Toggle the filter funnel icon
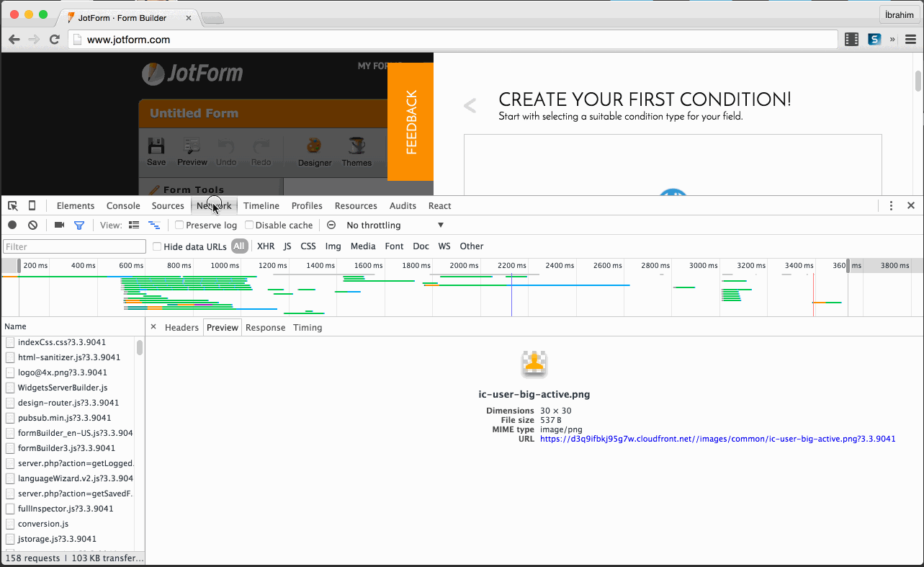Screen dimensions: 924x567 pyautogui.click(x=79, y=226)
